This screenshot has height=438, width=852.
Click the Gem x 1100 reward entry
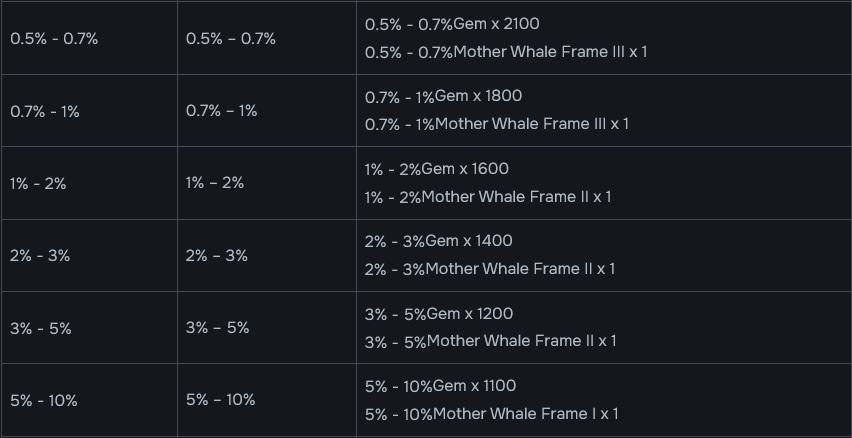[x=441, y=386]
